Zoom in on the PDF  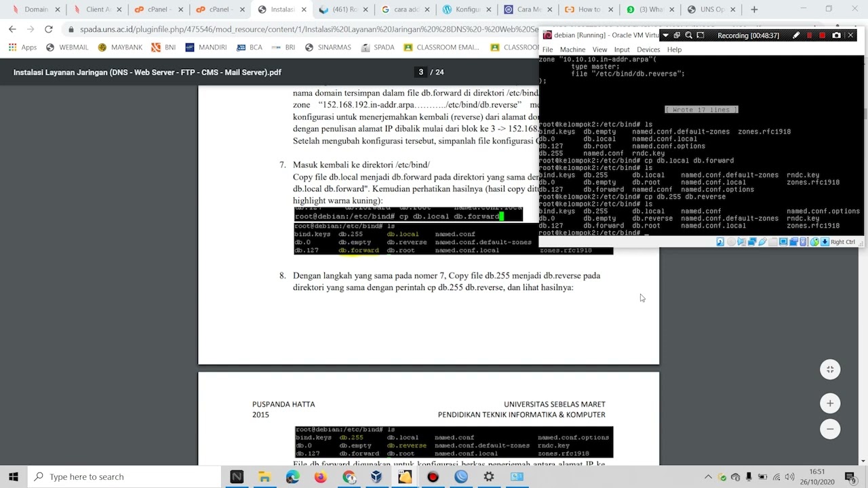click(830, 403)
